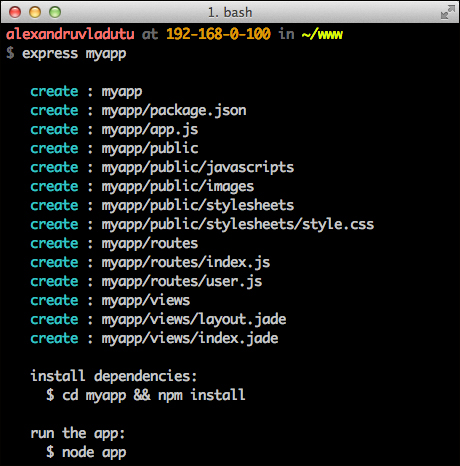Viewport: 460px width, 466px height.
Task: Click the myapp/public/images path
Action: [178, 187]
